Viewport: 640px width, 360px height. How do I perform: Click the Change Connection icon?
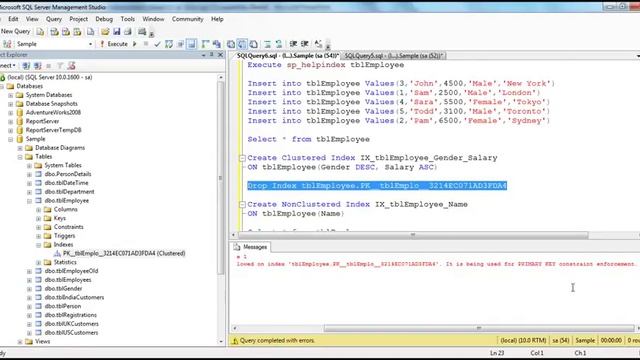point(7,44)
